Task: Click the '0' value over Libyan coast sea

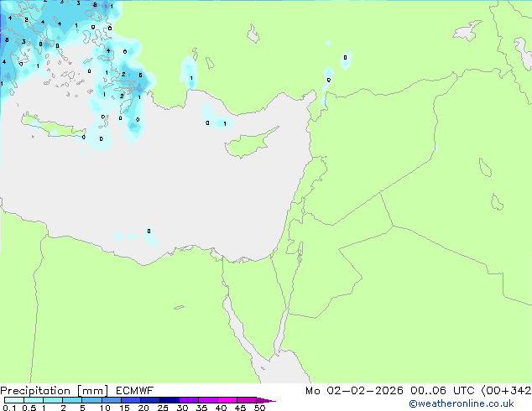Action: click(149, 232)
